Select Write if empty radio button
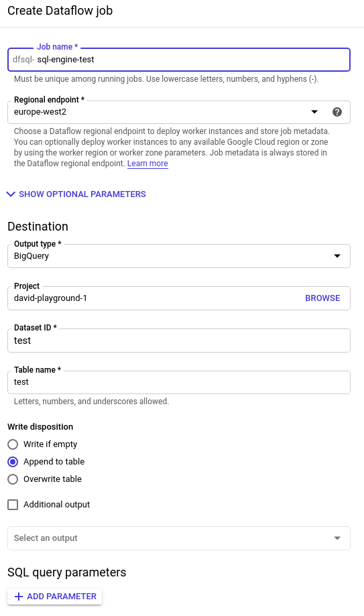This screenshot has height=616, width=364. pos(13,444)
